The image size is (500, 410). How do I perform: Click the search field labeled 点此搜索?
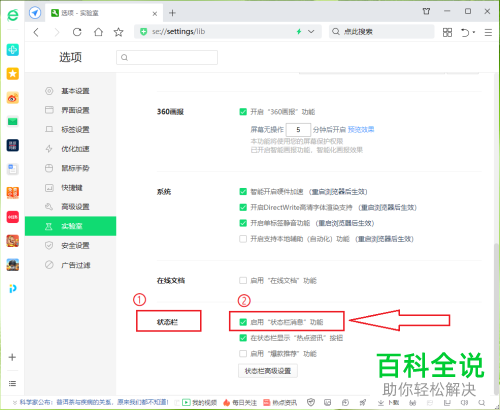382,32
